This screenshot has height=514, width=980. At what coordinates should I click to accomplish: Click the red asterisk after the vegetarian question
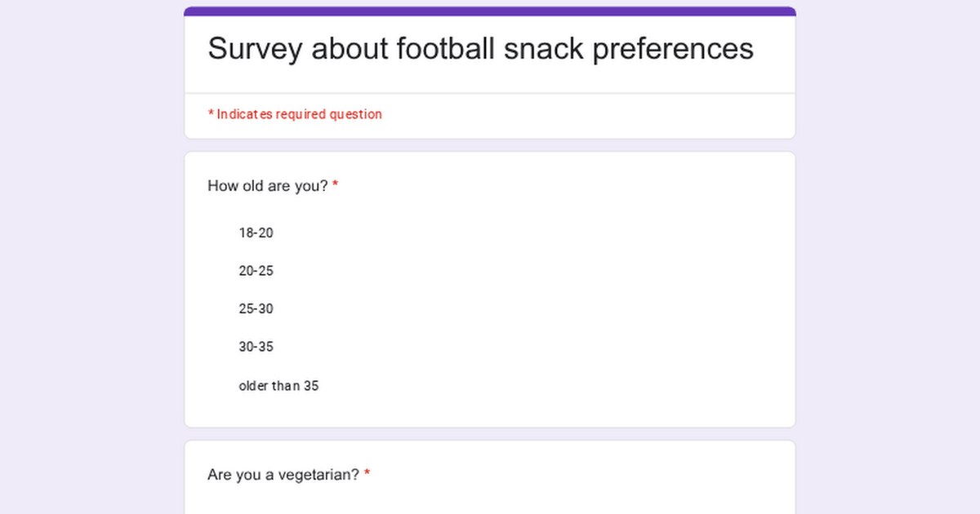pyautogui.click(x=367, y=474)
